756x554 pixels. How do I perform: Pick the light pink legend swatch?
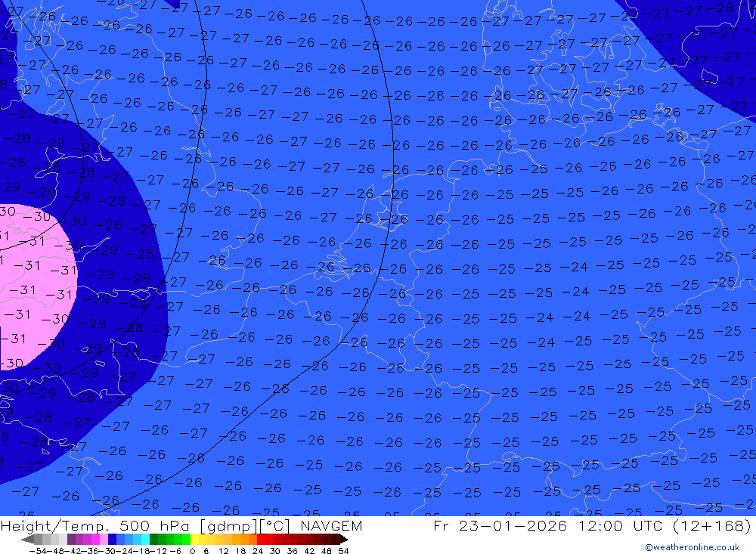(104, 540)
